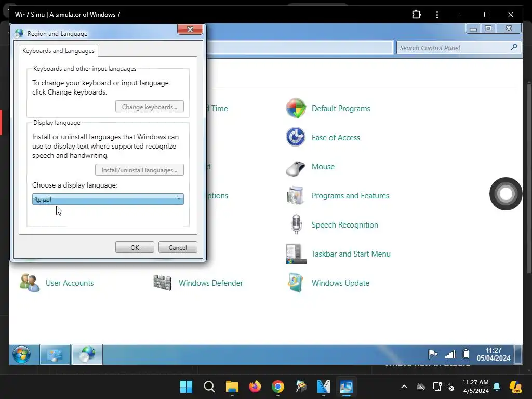532x399 pixels.
Task: Open the Programs and Features icon
Action: tap(296, 196)
